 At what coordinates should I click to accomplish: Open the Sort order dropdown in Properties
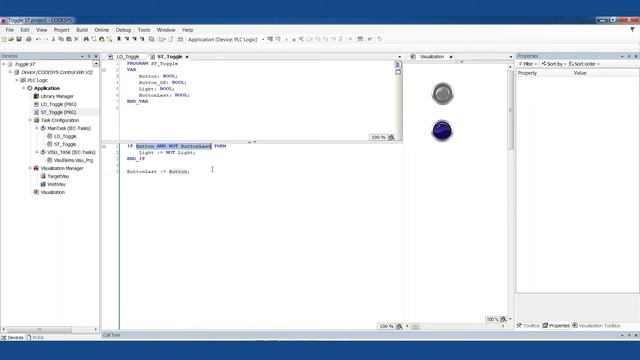pos(584,64)
